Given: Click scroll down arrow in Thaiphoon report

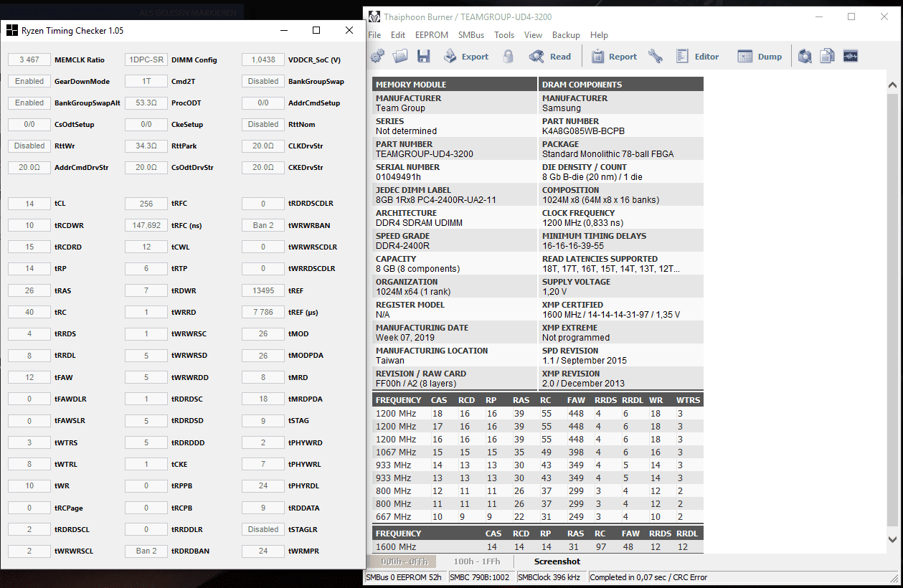Looking at the screenshot, I should click(x=893, y=539).
